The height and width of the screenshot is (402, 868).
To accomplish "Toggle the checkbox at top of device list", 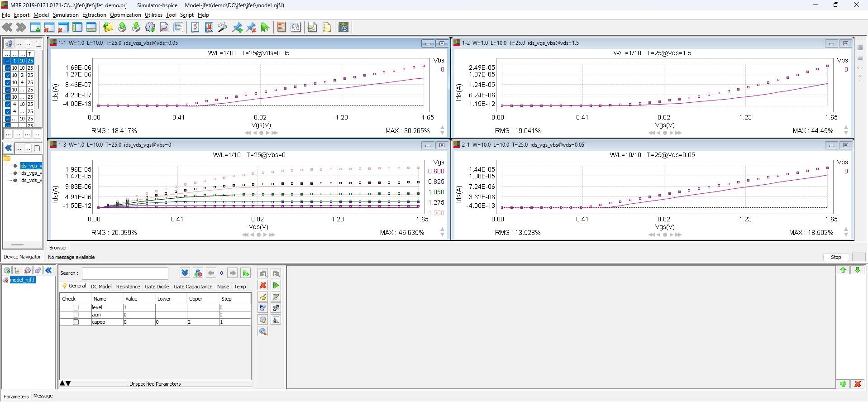I will pyautogui.click(x=38, y=44).
